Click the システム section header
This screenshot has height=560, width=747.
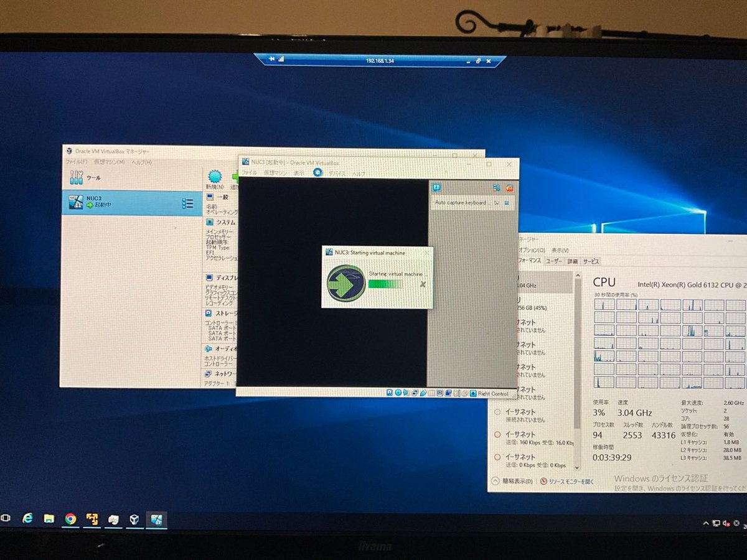(x=221, y=222)
